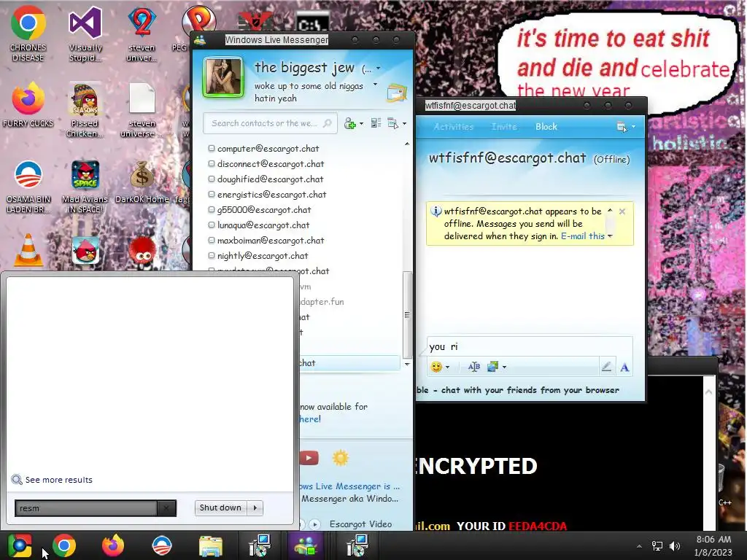This screenshot has width=747, height=560.
Task: Click the sun weather icon in Messenger
Action: (340, 458)
